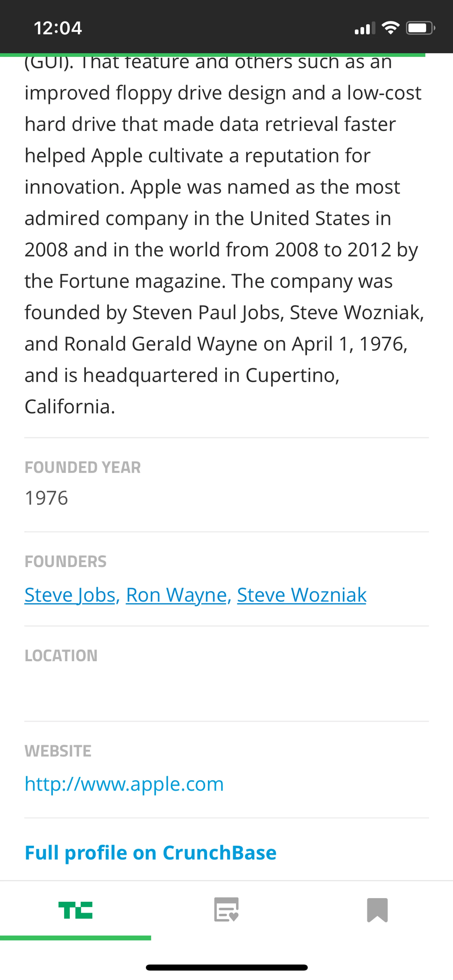Visit the http://www.apple.com website link

point(124,784)
